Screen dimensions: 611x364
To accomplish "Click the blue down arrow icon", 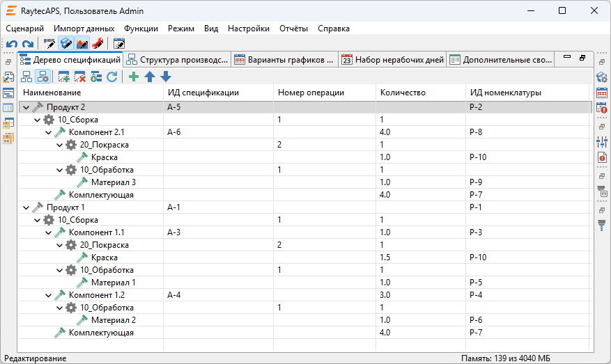I will pyautogui.click(x=166, y=77).
